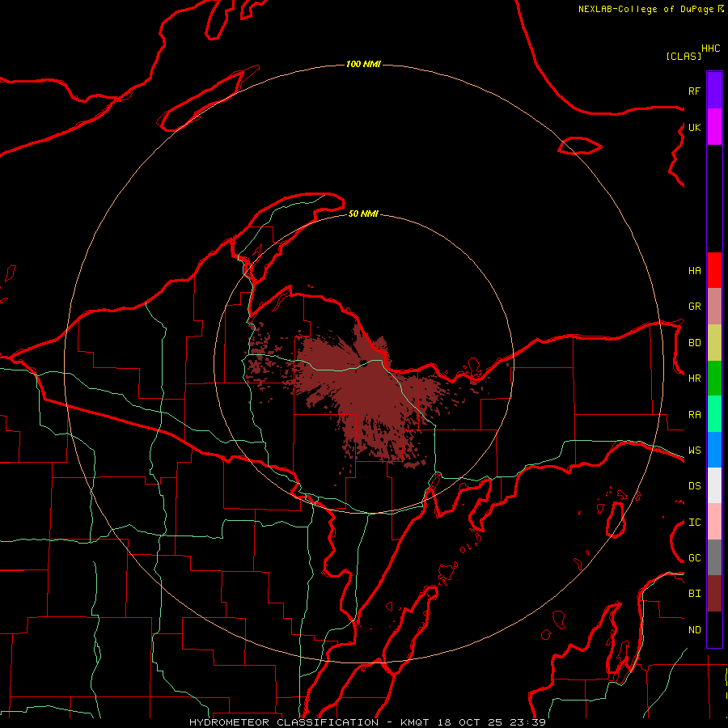Click the HA red legend swatch
The width and height of the screenshot is (728, 728).
pyautogui.click(x=714, y=270)
